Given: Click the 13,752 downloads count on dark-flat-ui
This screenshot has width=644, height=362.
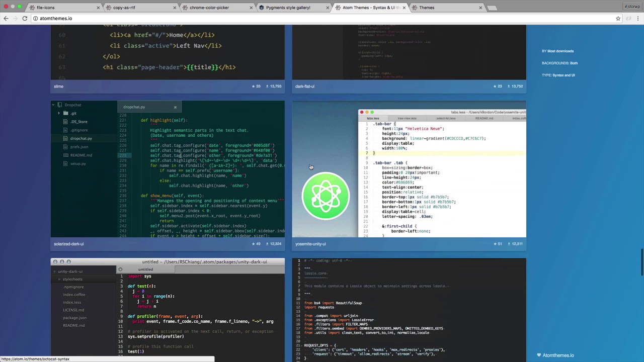Looking at the screenshot, I should (x=515, y=86).
